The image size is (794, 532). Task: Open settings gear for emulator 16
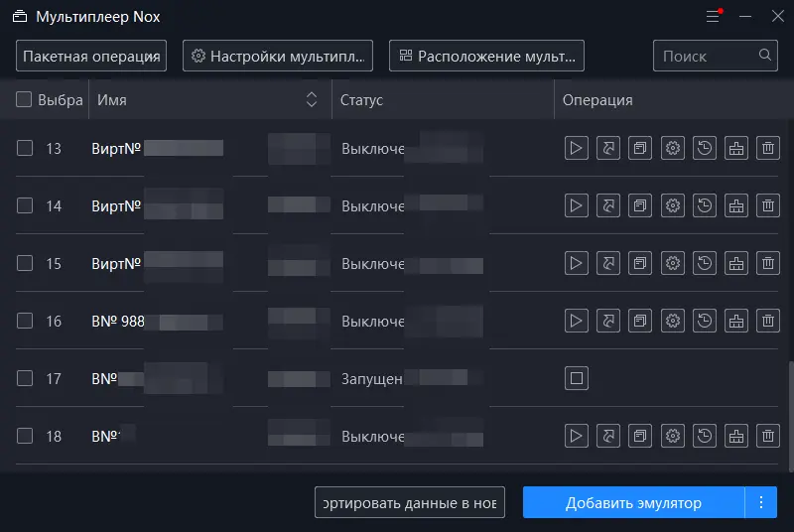(673, 321)
